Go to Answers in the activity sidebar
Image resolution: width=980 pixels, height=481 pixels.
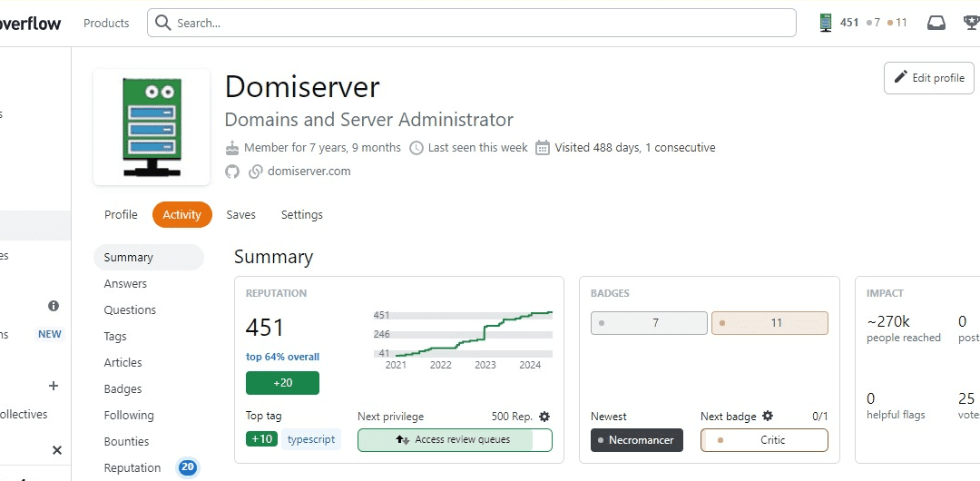coord(125,284)
